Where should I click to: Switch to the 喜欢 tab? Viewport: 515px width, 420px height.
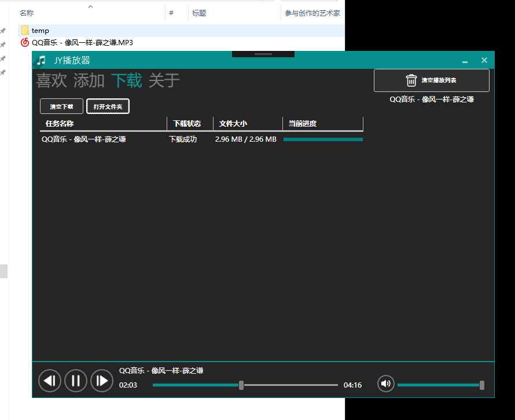(51, 80)
